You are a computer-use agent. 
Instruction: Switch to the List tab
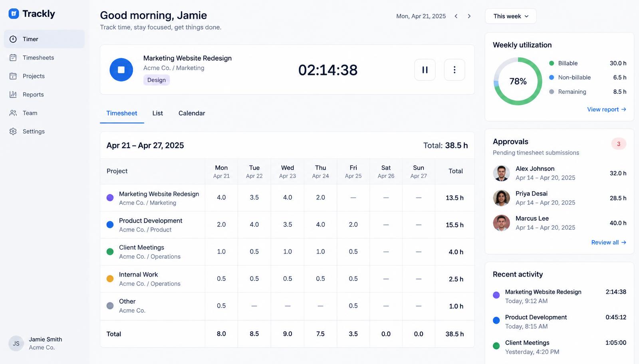click(158, 113)
